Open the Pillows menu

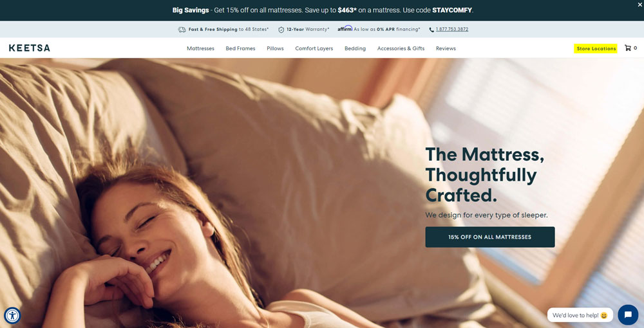(275, 48)
